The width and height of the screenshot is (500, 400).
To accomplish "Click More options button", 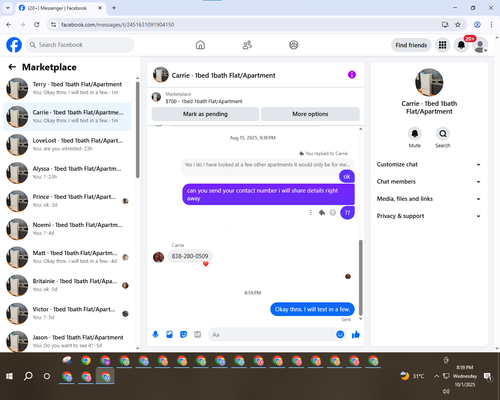I will [310, 114].
